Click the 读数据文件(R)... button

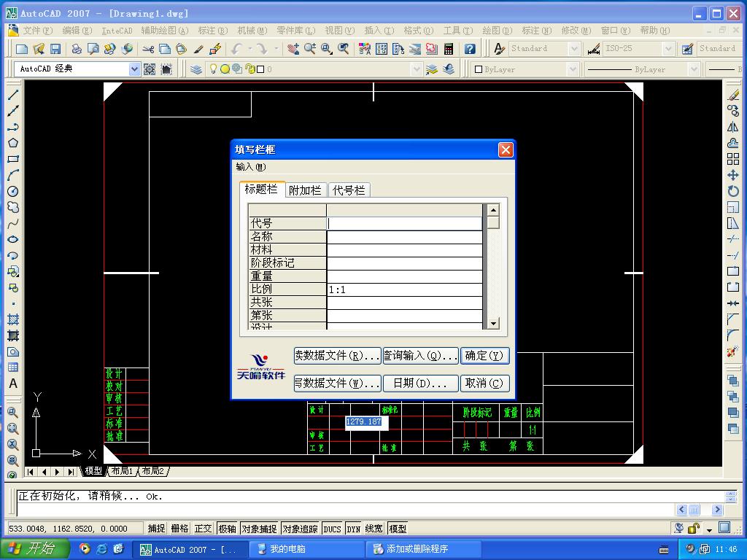[x=337, y=356]
